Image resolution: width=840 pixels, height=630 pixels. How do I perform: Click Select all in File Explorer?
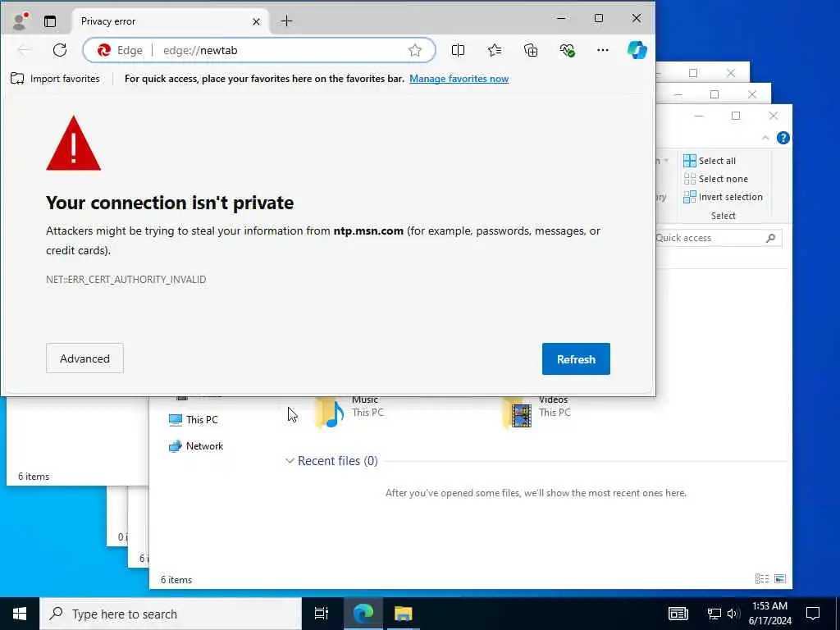(x=710, y=161)
